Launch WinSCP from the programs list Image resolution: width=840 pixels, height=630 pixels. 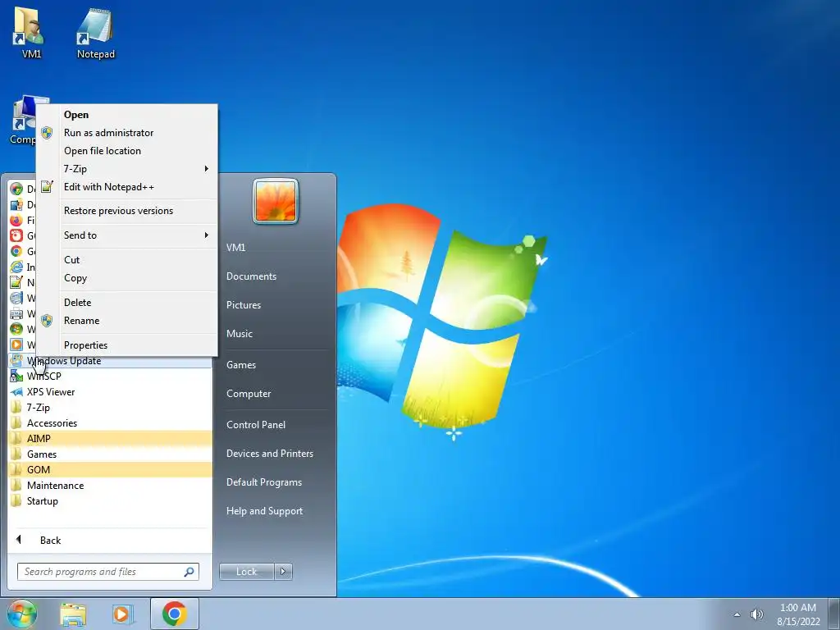111,376
